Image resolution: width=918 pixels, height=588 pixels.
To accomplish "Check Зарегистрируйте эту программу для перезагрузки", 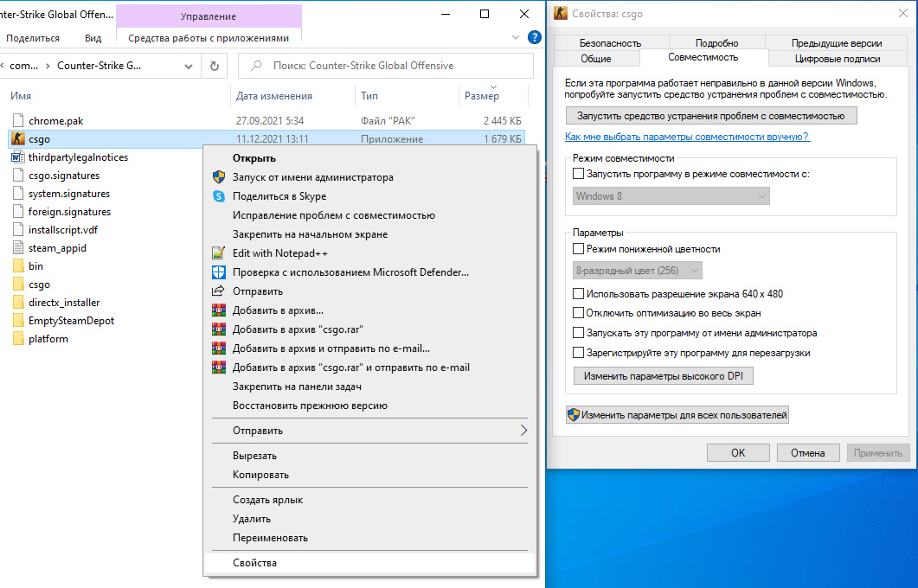I will (579, 353).
